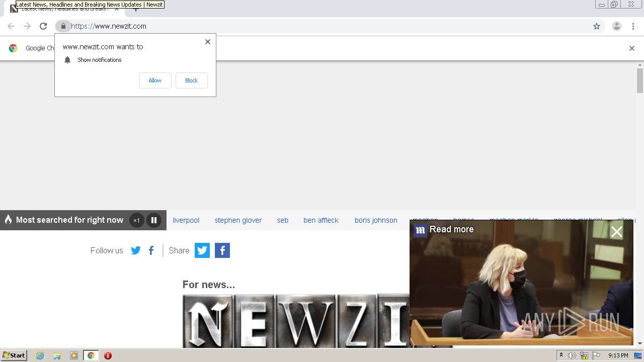
Task: Share page via blue Twitter button
Action: (x=202, y=250)
